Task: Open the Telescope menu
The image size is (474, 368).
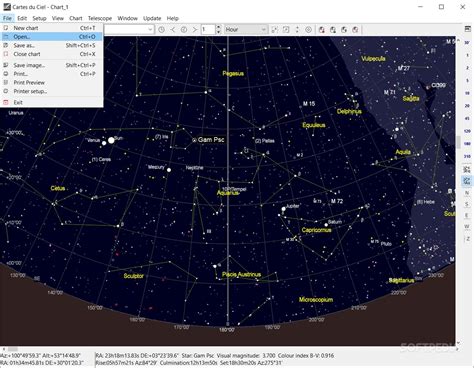Action: [100, 18]
